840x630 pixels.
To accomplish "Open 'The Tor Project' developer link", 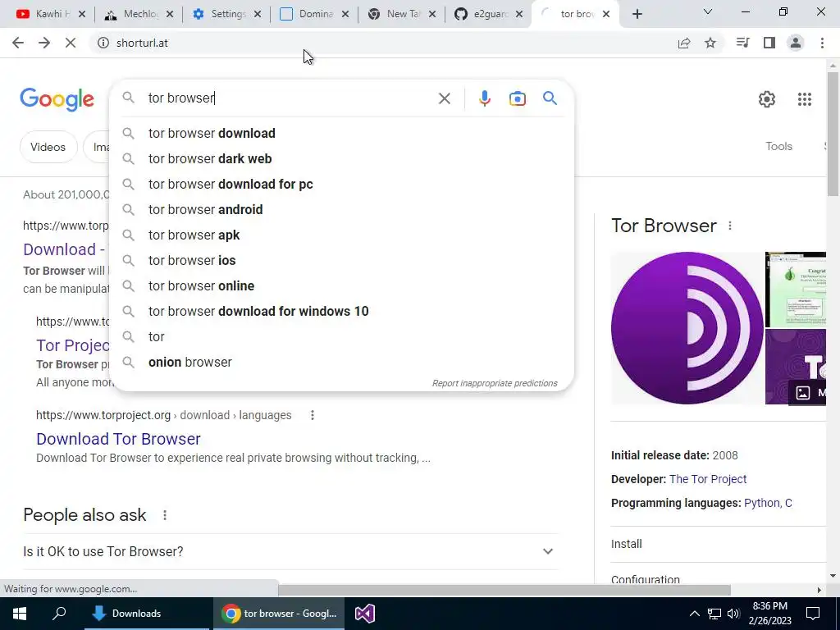I will tap(708, 479).
